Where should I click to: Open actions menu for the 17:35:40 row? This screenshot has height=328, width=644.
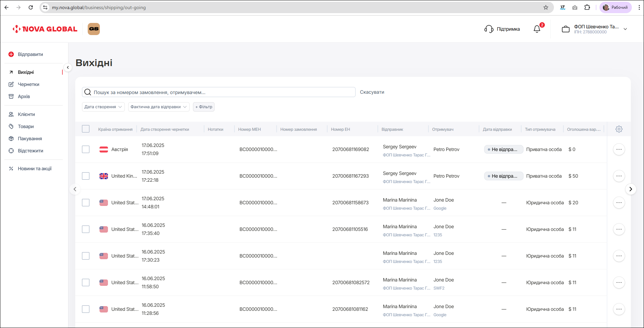(619, 229)
